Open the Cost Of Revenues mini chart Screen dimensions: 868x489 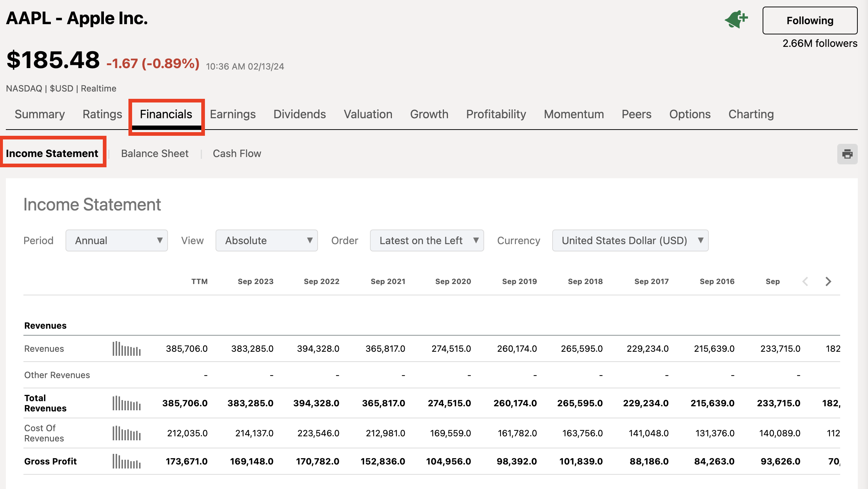point(127,433)
